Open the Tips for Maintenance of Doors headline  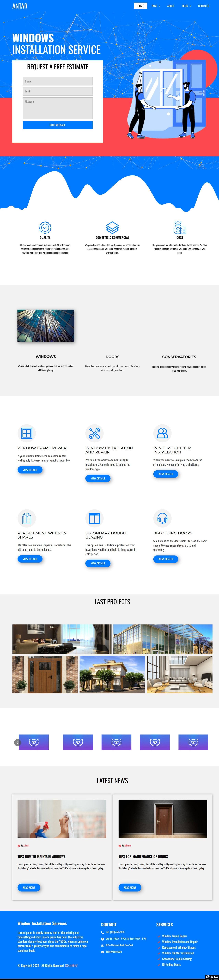(x=143, y=856)
